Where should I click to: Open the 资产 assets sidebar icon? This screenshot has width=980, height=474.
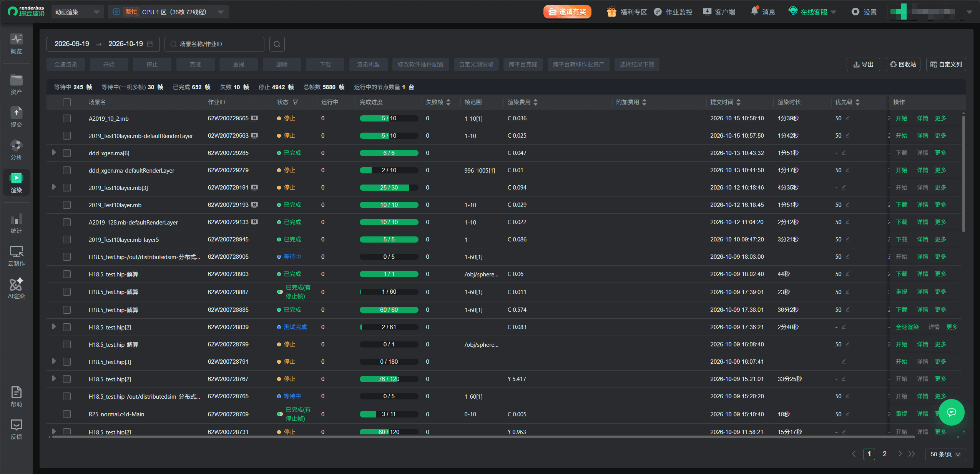(x=16, y=84)
